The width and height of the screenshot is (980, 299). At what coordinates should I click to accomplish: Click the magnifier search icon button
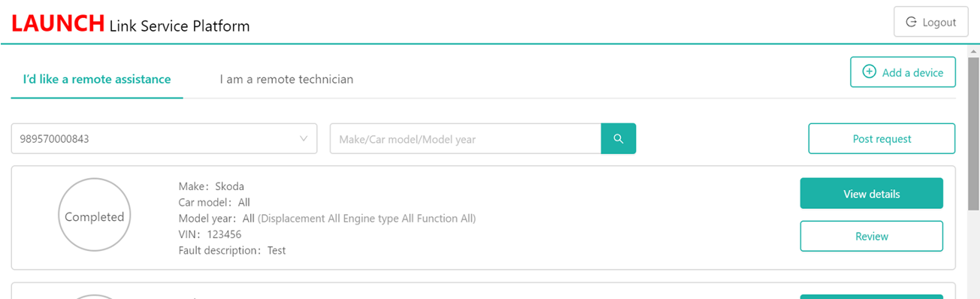[619, 139]
